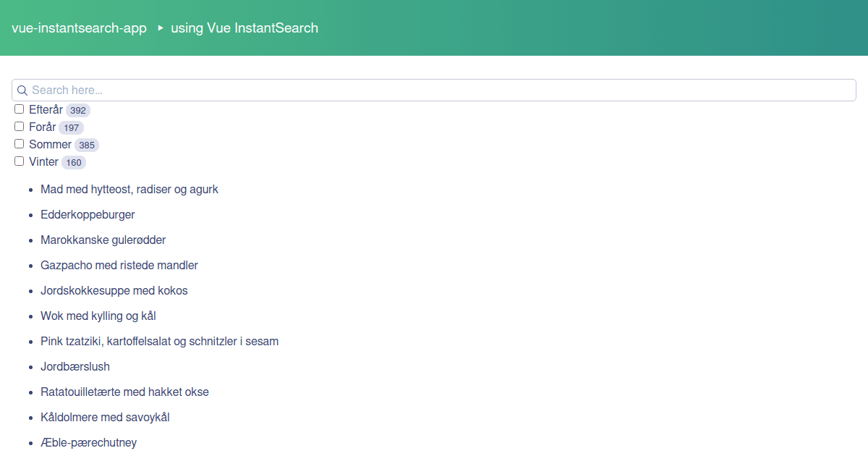The image size is (868, 456).
Task: Select 'Pink tzatziki, kartoffelsalat og schnitzler i sesam'
Action: tap(160, 341)
